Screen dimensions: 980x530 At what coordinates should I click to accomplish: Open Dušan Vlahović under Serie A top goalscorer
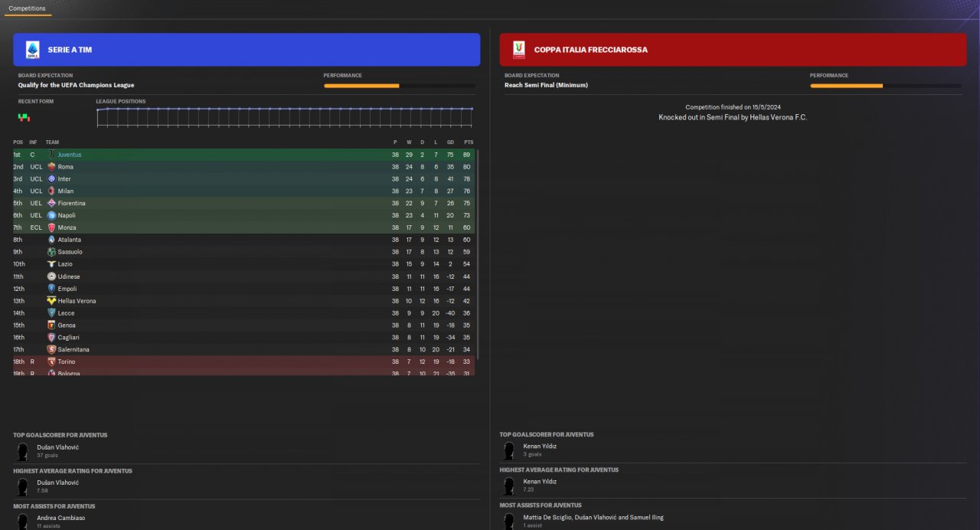[57, 447]
